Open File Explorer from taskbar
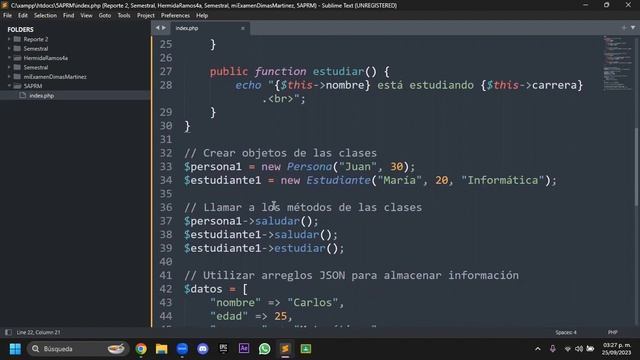 tap(162, 349)
